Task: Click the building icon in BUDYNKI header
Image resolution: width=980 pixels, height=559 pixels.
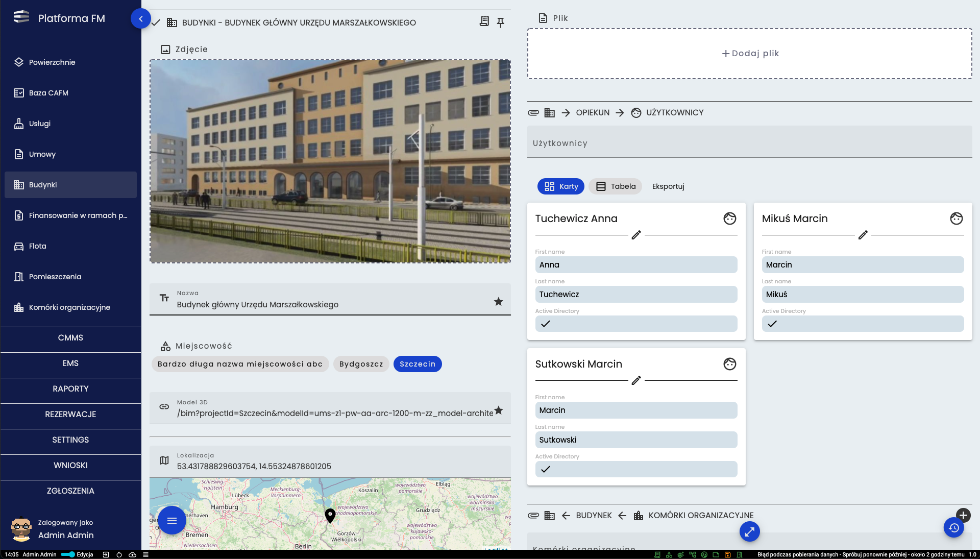Action: pos(172,22)
